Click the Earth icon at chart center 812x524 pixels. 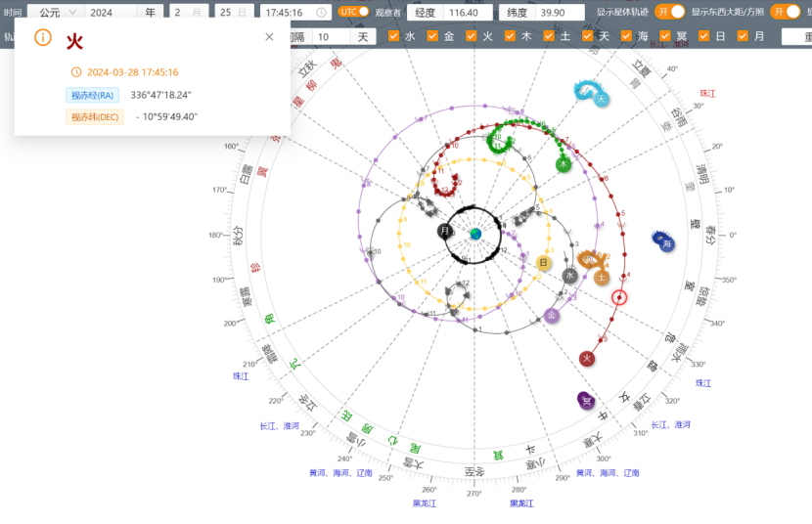[475, 234]
